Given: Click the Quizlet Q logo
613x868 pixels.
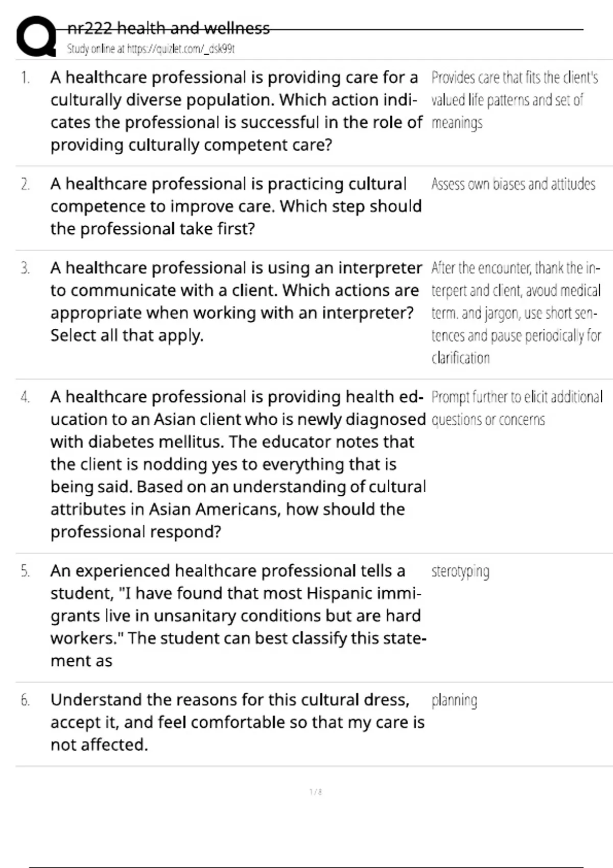Looking at the screenshot, I should click(36, 37).
